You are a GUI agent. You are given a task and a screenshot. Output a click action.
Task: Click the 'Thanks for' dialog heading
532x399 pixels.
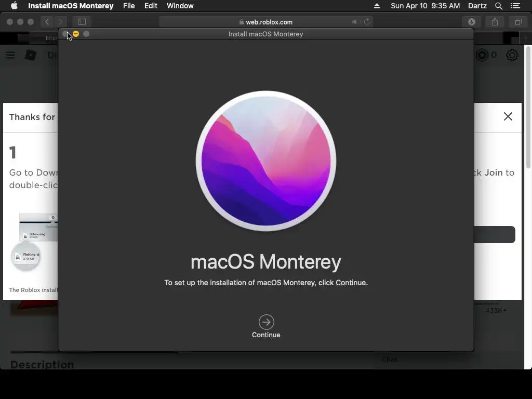[x=32, y=117]
